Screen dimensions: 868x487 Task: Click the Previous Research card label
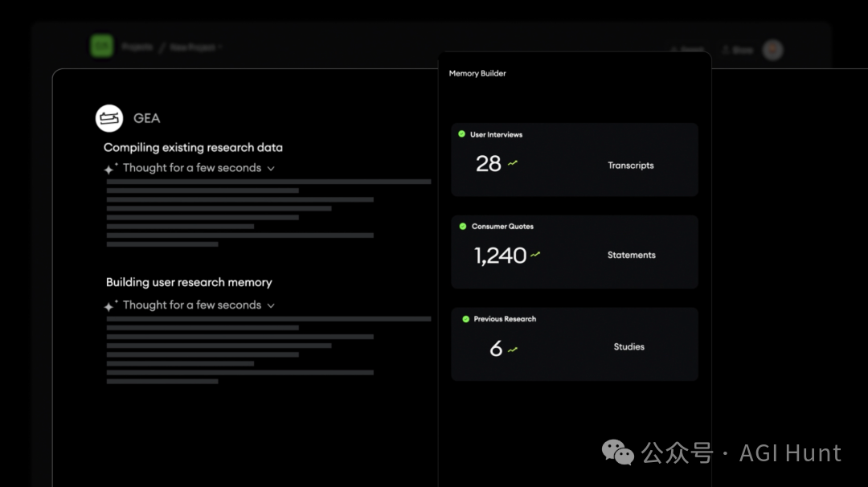[x=505, y=319]
